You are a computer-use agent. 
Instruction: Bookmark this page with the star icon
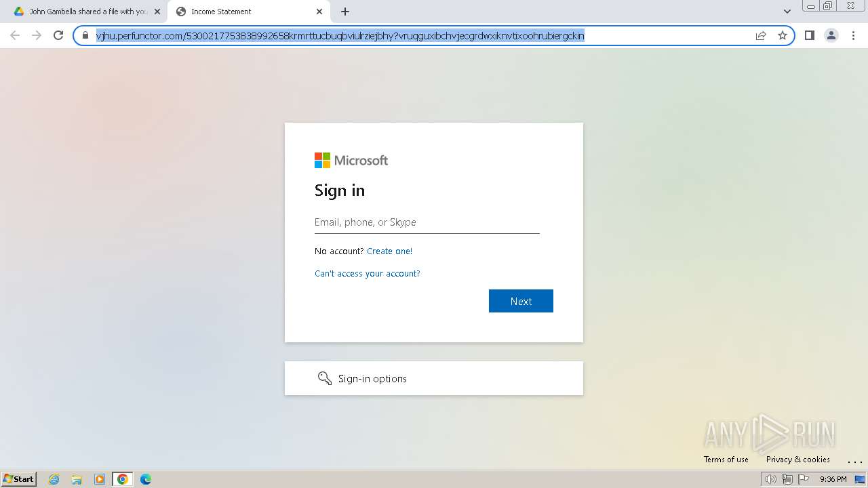click(x=783, y=35)
